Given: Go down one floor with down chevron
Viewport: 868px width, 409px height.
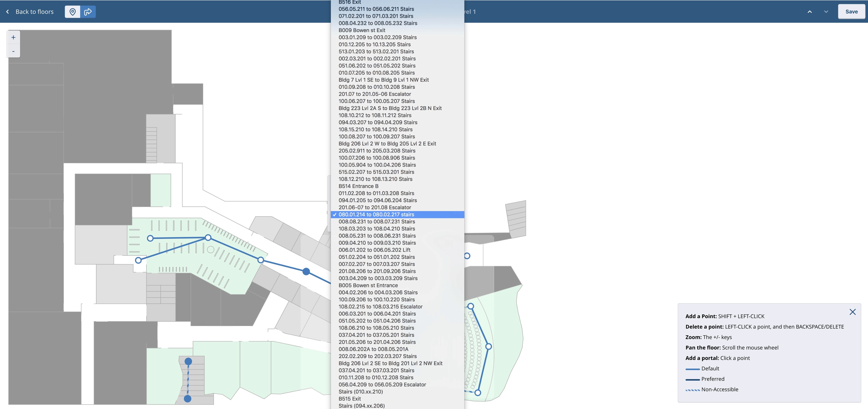Looking at the screenshot, I should [826, 12].
